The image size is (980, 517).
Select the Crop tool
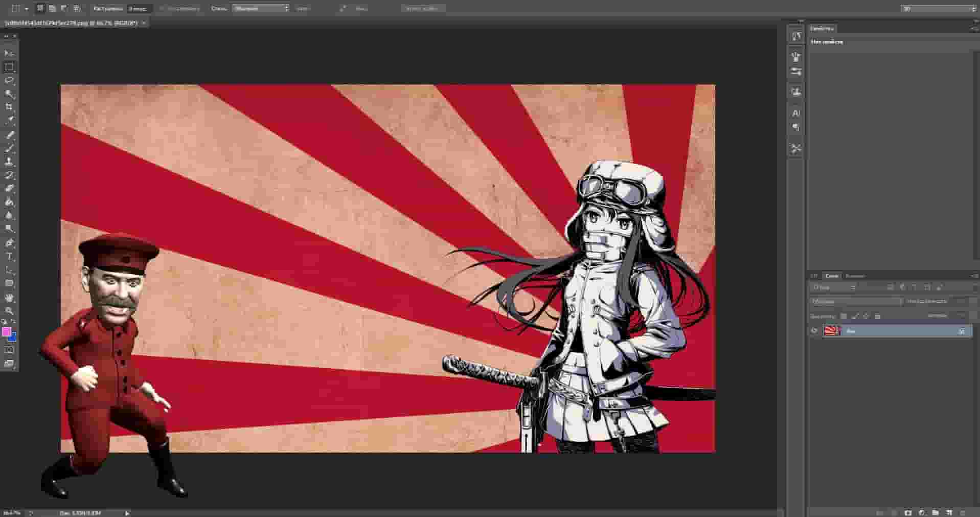pos(8,107)
